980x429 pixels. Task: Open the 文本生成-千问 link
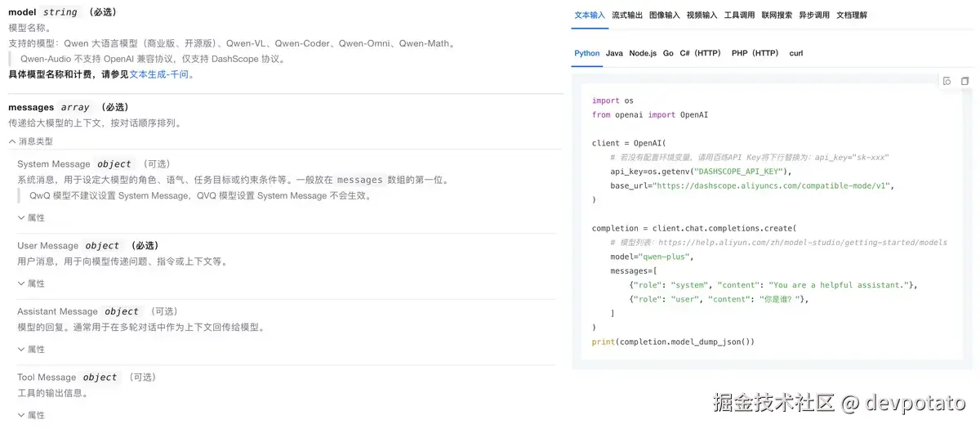click(162, 74)
